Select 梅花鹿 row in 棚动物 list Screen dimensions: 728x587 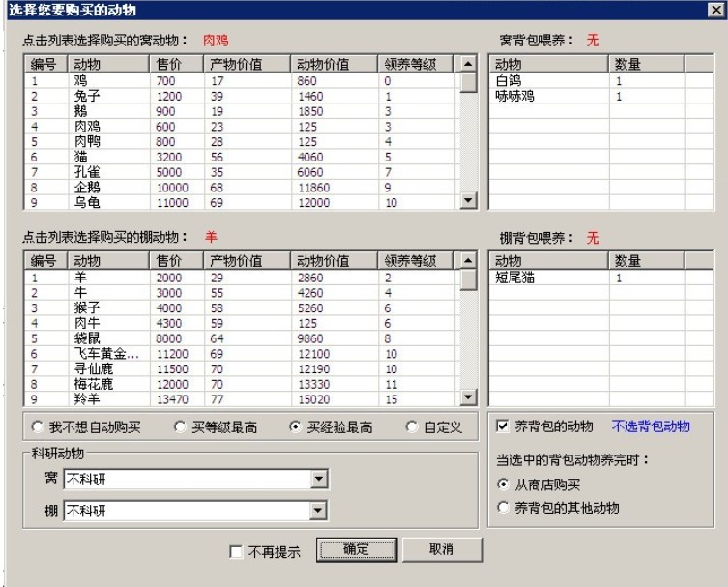pos(242,384)
